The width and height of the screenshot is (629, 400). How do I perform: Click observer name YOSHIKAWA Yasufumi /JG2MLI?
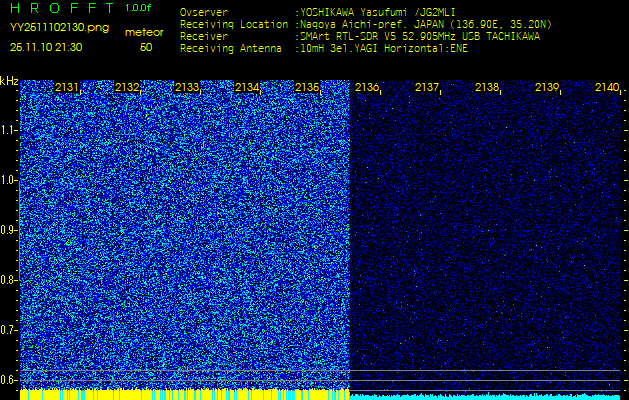375,12
